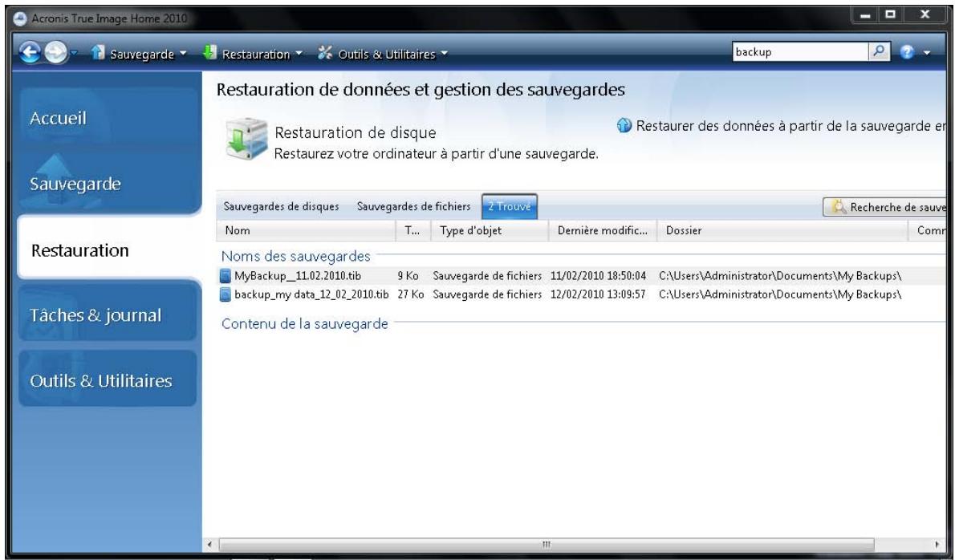Minimize the Acronis True Image window
This screenshot has width=955, height=560.
click(x=865, y=15)
